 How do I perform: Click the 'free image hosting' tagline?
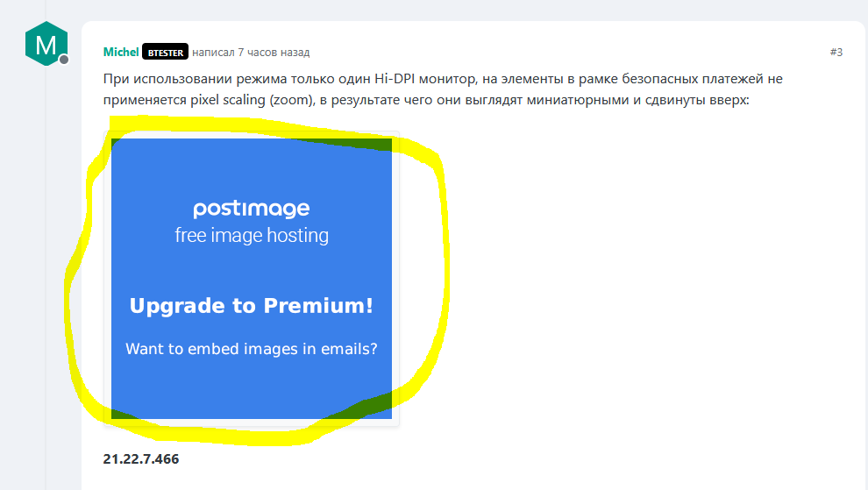pyautogui.click(x=252, y=235)
